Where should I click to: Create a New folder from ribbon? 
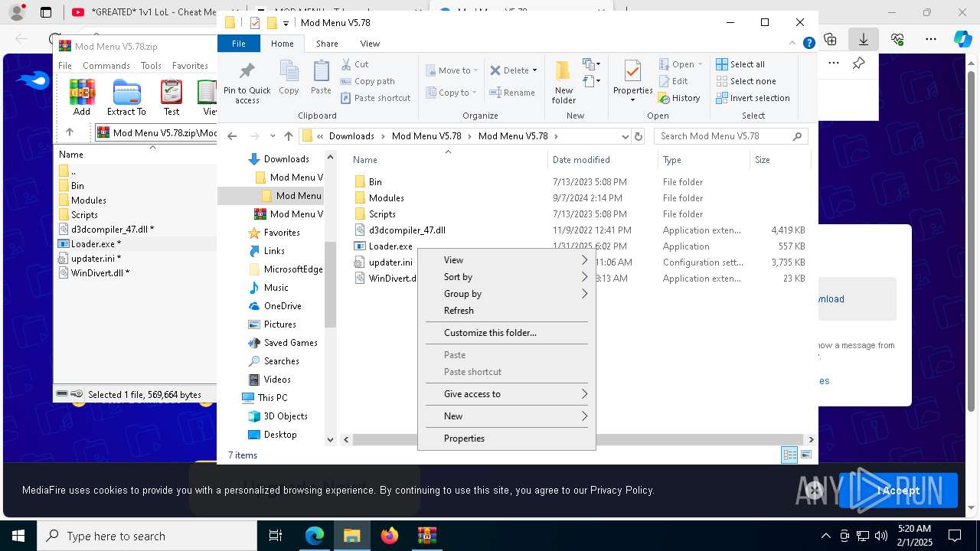tap(563, 82)
